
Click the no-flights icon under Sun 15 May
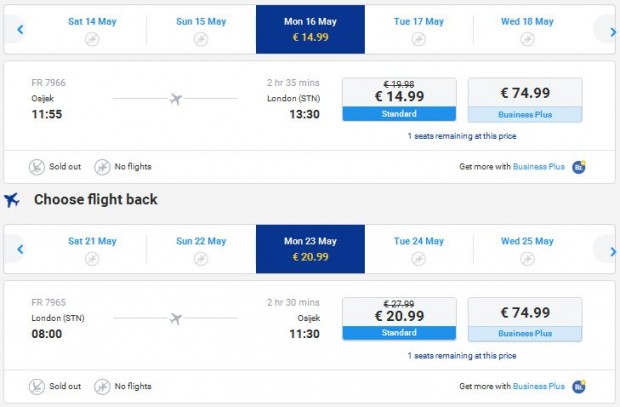[201, 39]
